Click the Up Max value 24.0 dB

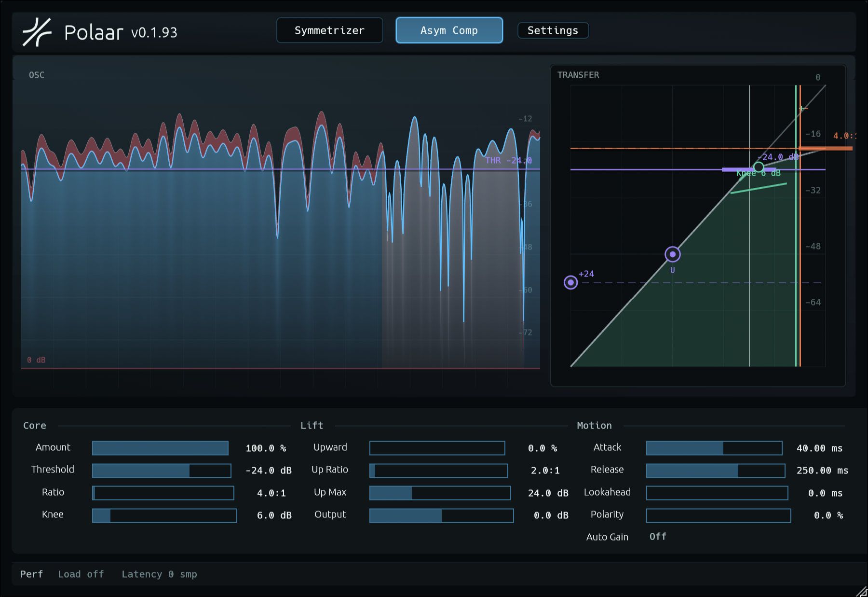(548, 493)
